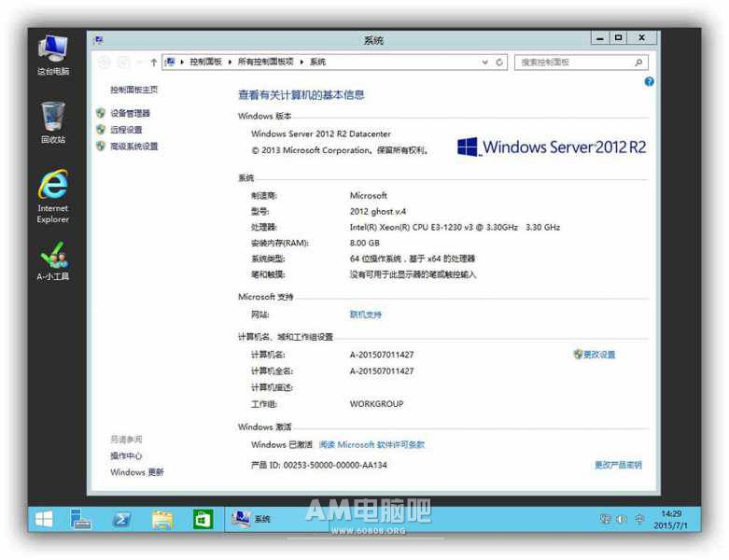Click the Windows Start button

(44, 519)
